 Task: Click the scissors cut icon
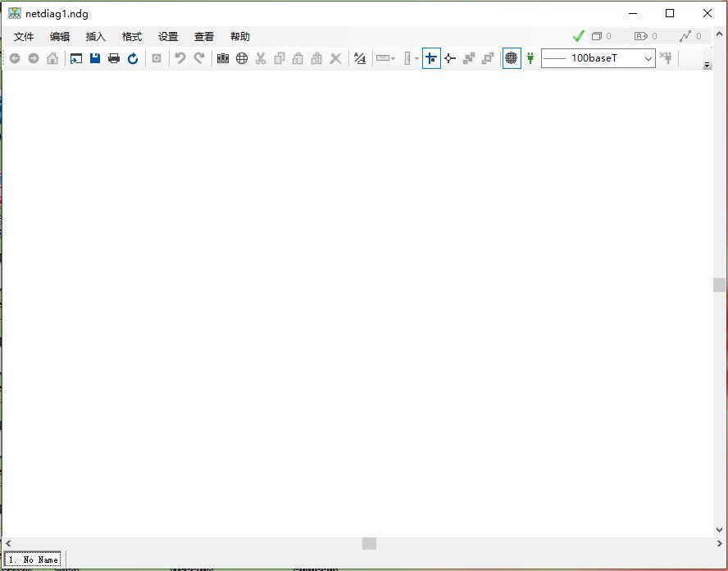(261, 58)
